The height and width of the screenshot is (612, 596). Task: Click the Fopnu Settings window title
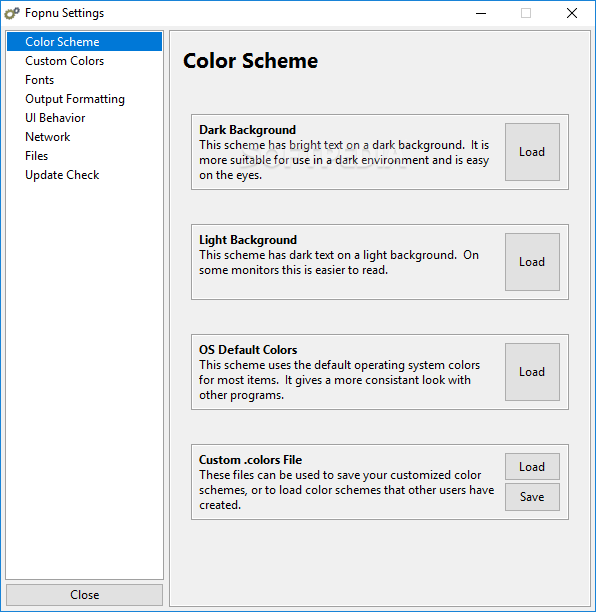64,13
